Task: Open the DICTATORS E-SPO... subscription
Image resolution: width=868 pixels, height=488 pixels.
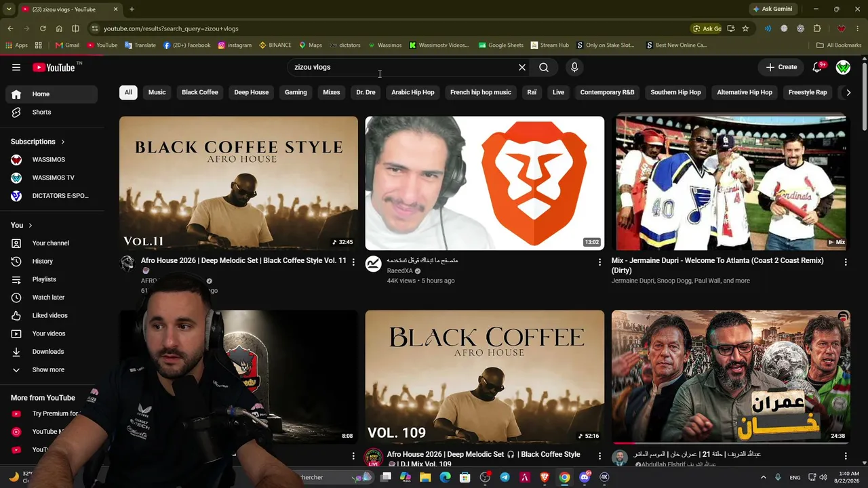Action: [x=52, y=196]
